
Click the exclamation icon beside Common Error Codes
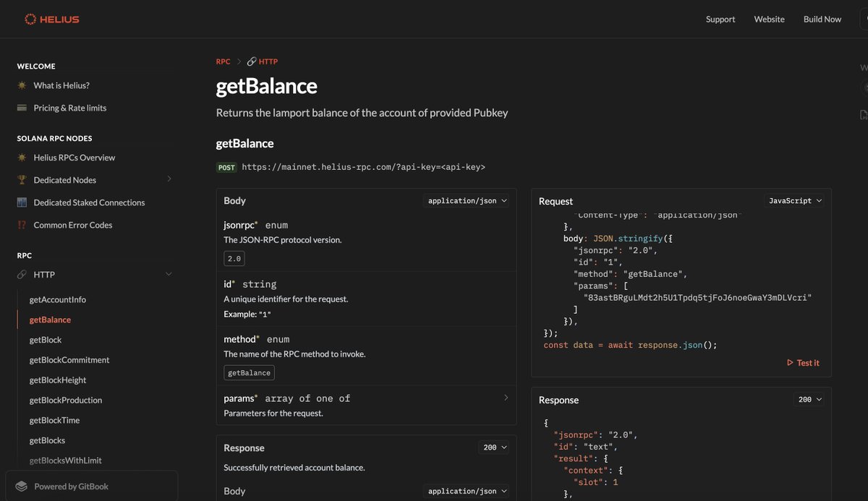coord(22,225)
